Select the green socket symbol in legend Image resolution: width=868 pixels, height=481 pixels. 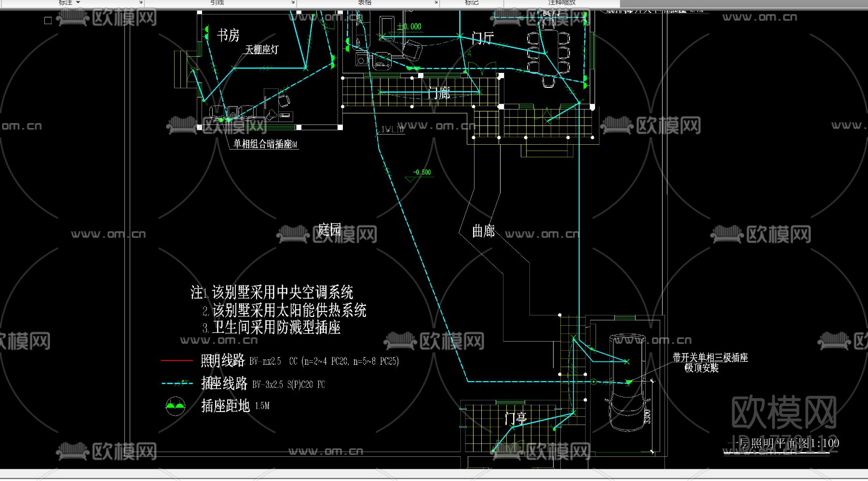click(x=176, y=406)
